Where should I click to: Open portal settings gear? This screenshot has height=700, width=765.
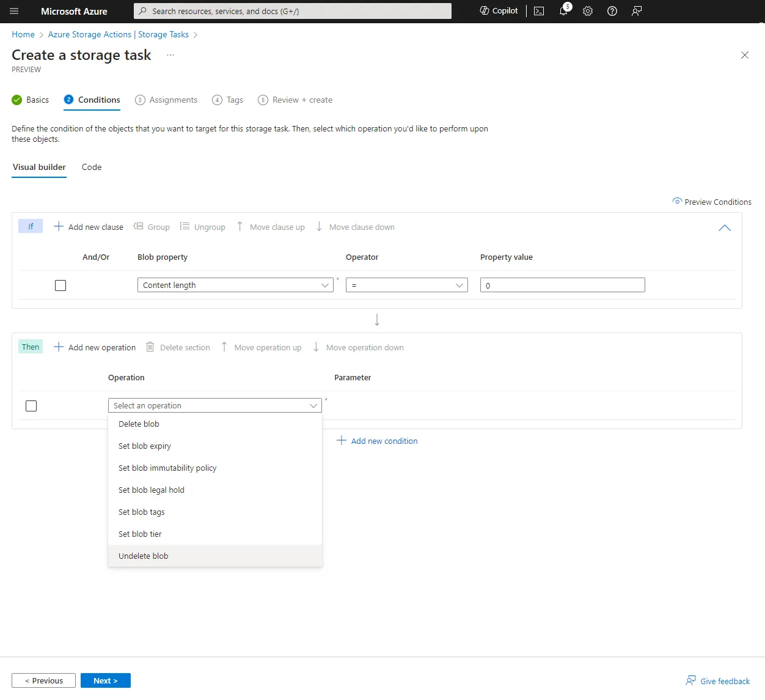[x=588, y=11]
